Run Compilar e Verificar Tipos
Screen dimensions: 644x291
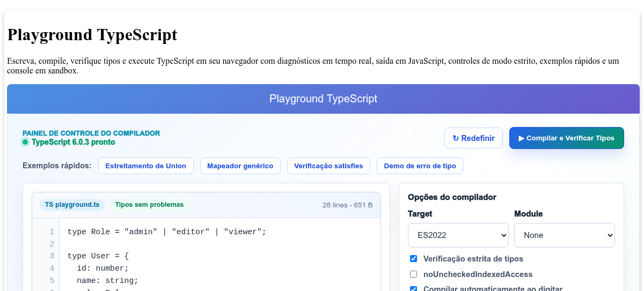[566, 138]
